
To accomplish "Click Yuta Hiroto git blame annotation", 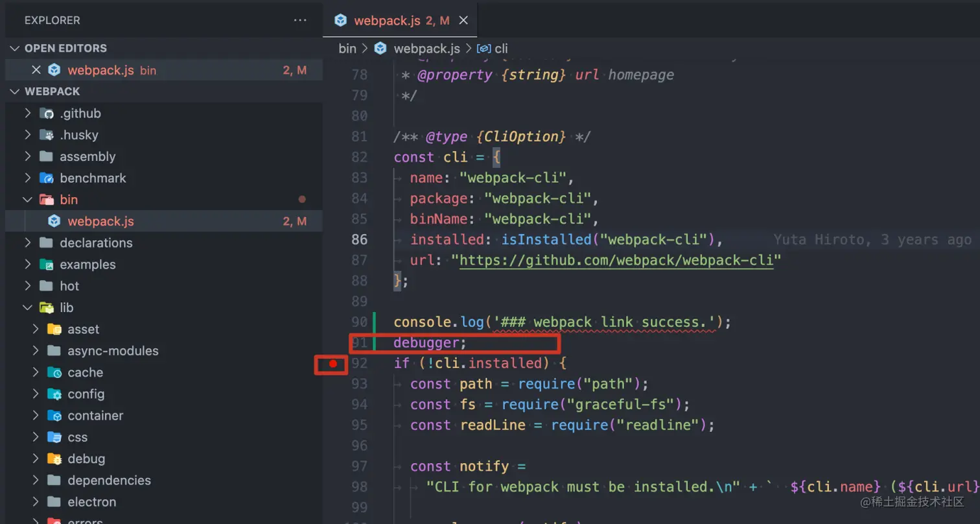I will pyautogui.click(x=872, y=240).
